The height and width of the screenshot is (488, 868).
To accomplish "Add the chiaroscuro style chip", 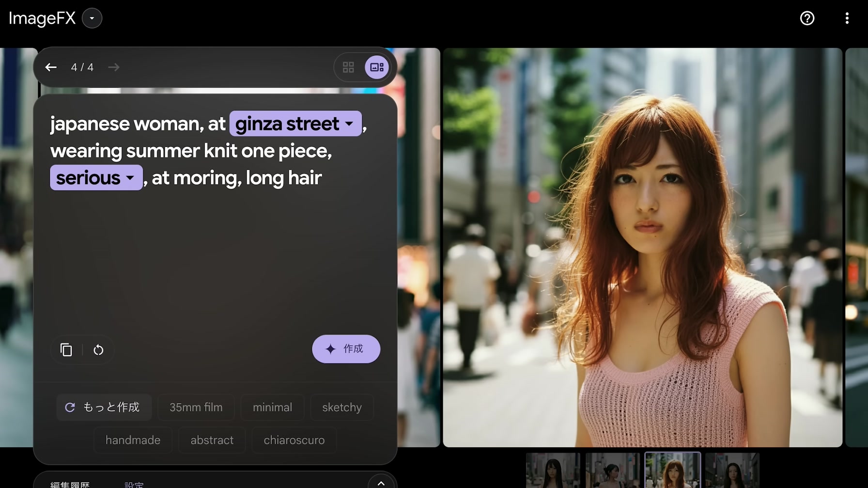I will [294, 440].
